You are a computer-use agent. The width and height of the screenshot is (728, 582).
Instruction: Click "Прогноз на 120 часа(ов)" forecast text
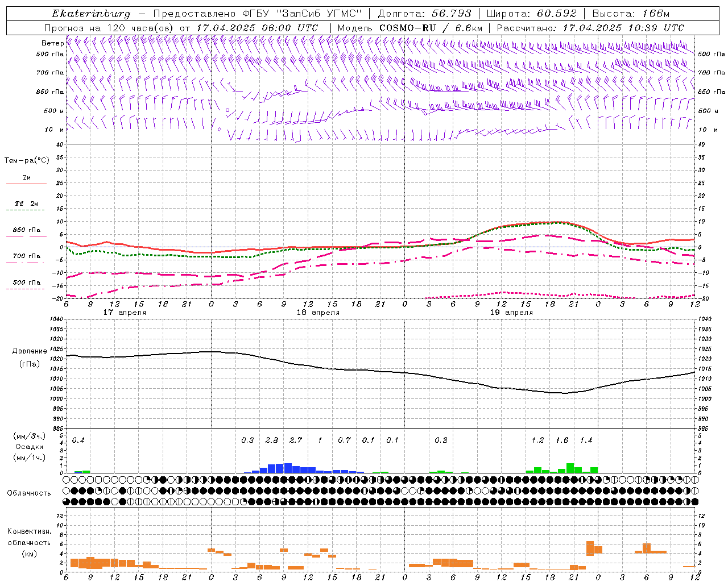click(110, 28)
